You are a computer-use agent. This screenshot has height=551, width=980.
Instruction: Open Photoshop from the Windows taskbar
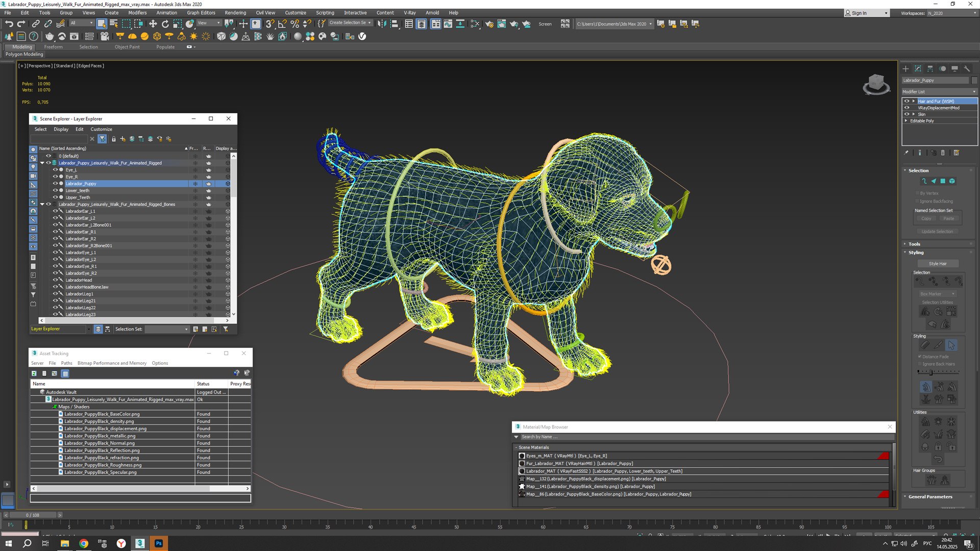pos(159,543)
